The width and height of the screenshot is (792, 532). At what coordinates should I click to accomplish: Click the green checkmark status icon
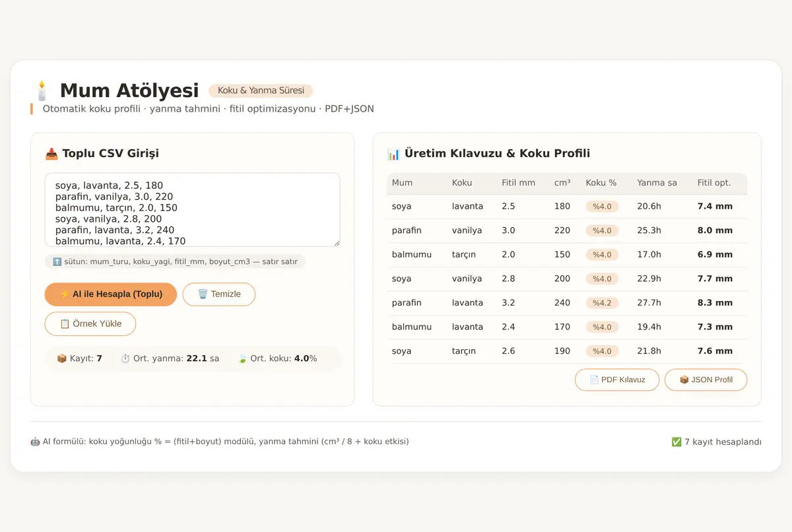click(676, 442)
